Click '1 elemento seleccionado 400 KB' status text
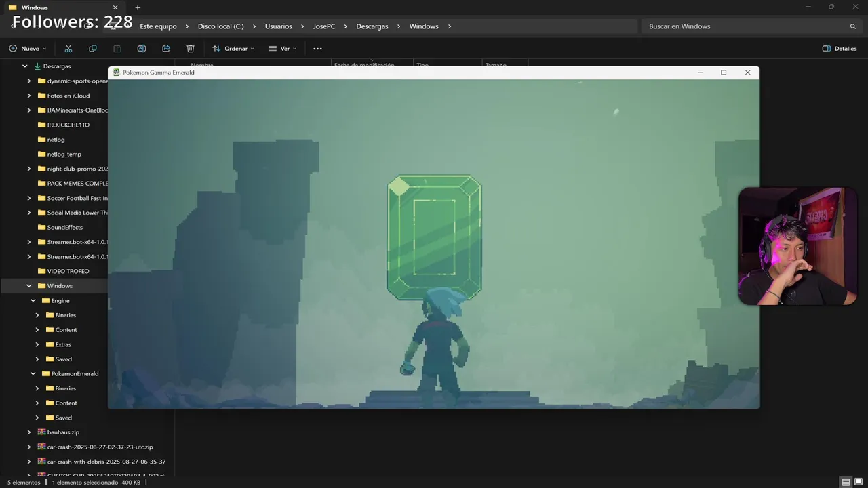The width and height of the screenshot is (868, 488). (96, 483)
